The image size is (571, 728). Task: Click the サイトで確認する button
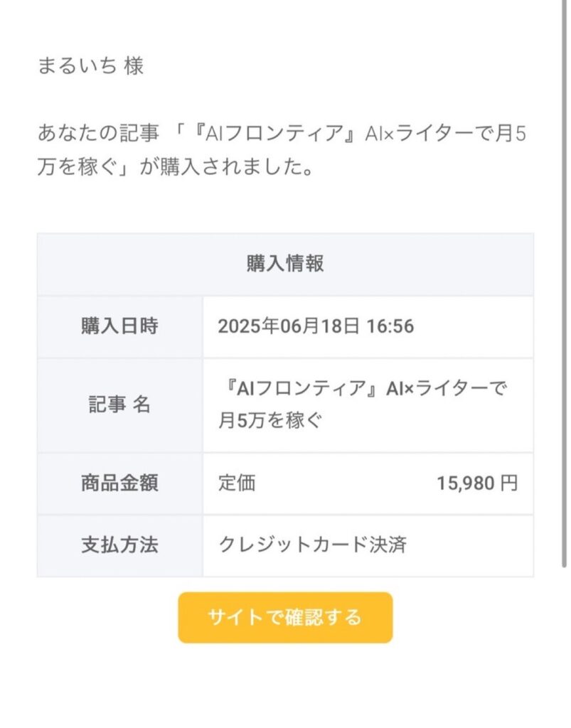285,617
